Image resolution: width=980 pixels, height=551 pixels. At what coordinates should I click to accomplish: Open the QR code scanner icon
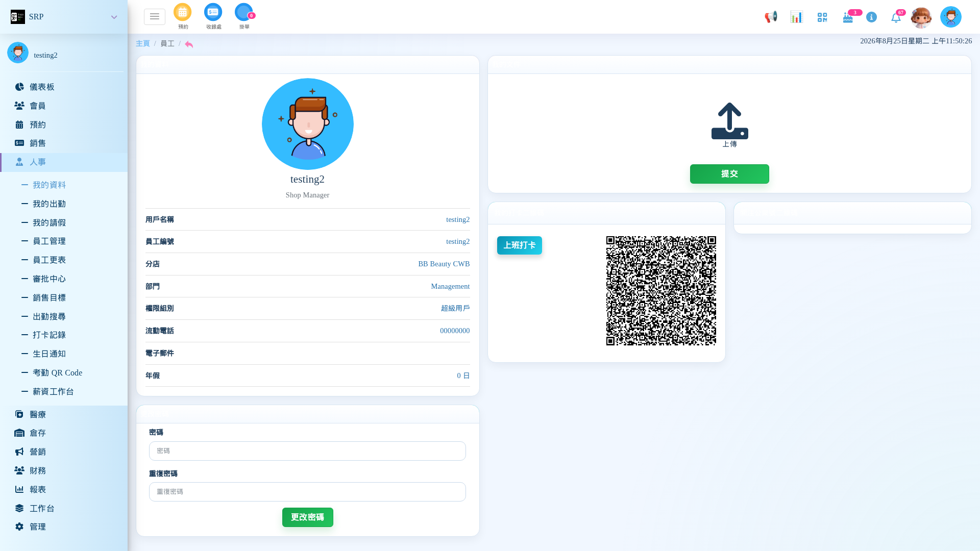[x=822, y=17]
